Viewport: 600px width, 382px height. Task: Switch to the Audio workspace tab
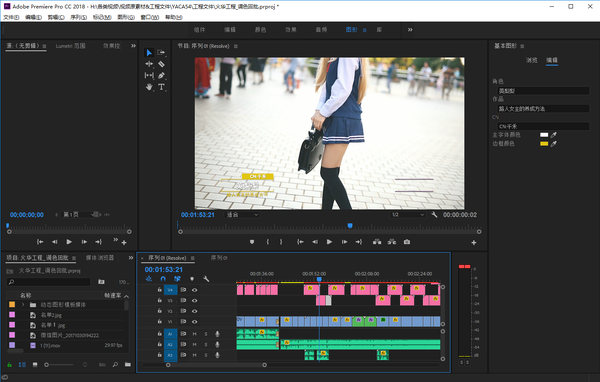(x=321, y=29)
